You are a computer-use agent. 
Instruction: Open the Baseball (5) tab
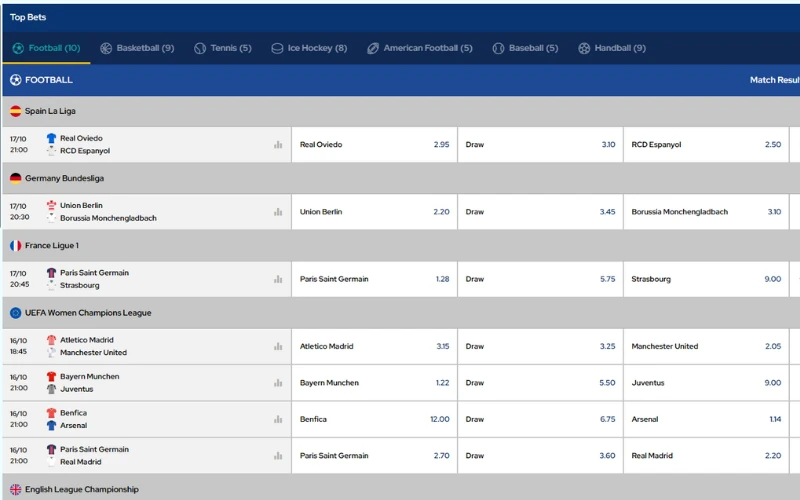(x=526, y=48)
